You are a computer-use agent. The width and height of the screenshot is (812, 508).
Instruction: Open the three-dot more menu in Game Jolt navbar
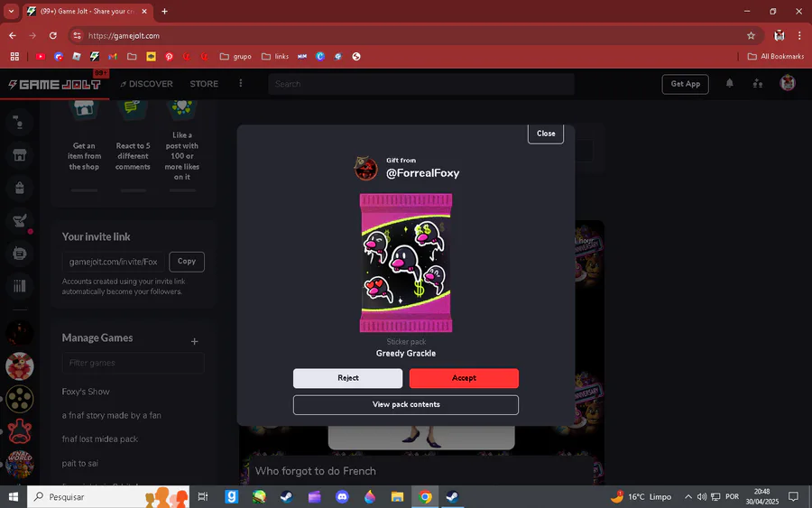[240, 83]
